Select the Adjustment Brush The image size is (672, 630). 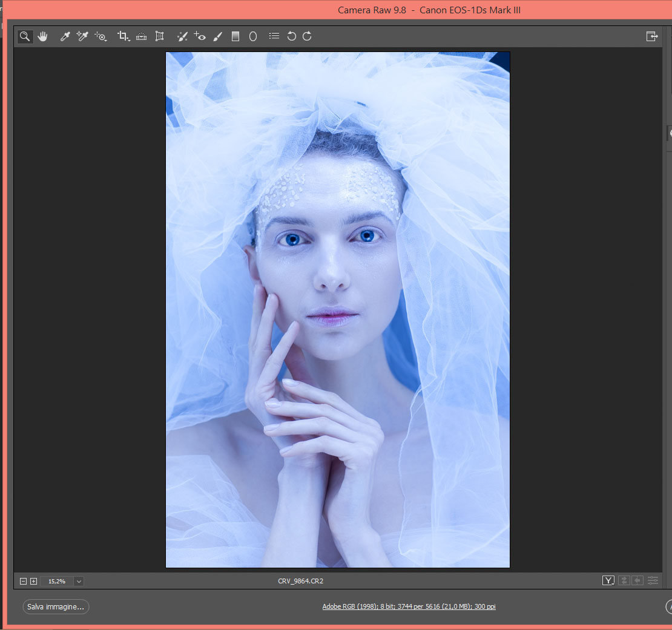(x=218, y=36)
